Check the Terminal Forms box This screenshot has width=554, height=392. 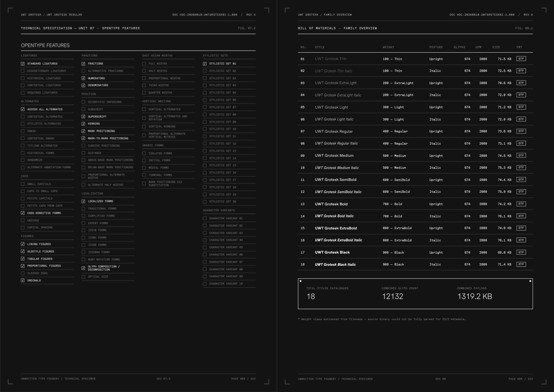tap(144, 175)
